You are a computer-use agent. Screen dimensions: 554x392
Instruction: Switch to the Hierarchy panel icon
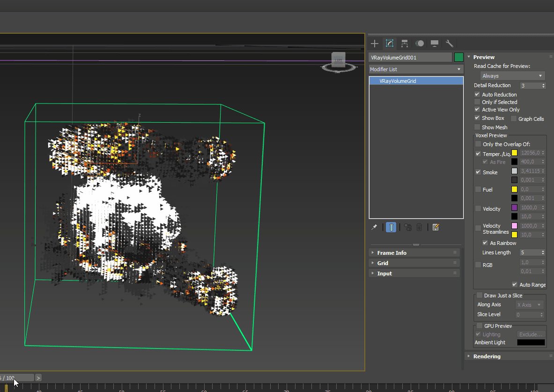pyautogui.click(x=405, y=44)
